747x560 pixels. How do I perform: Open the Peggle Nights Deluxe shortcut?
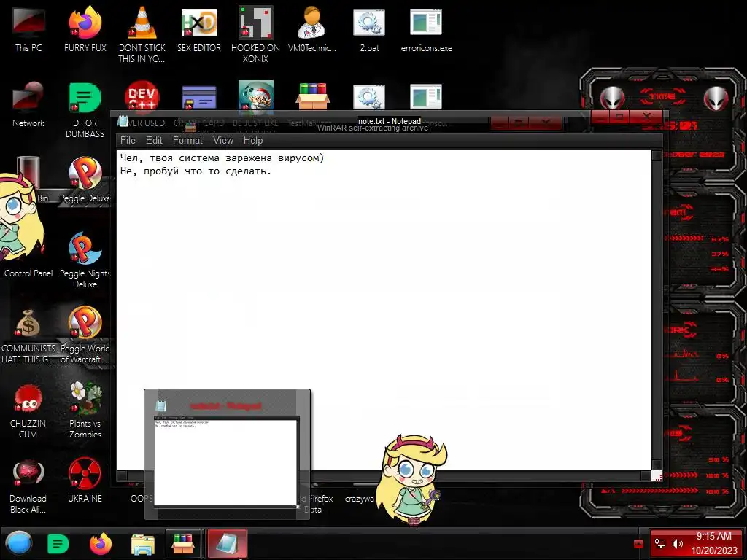85,260
